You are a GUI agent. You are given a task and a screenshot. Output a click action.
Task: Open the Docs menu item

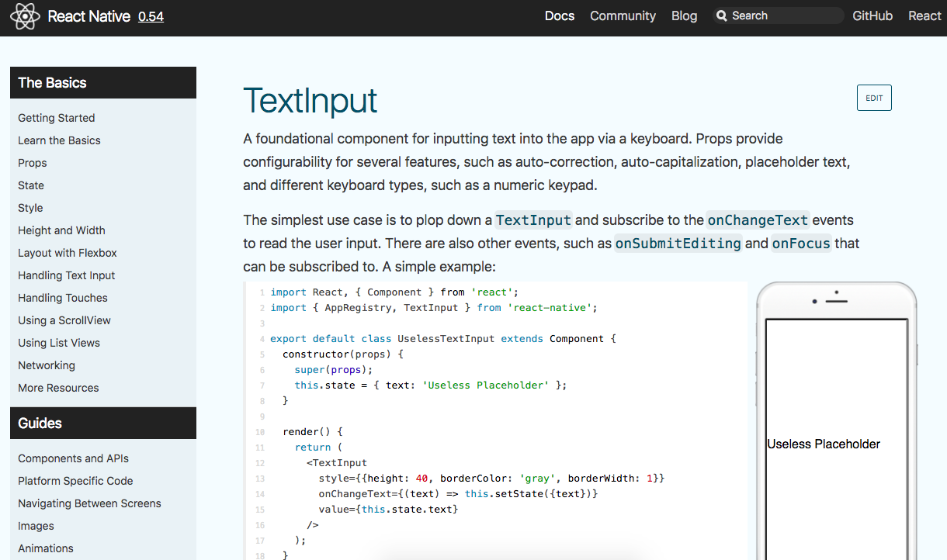[x=560, y=16]
